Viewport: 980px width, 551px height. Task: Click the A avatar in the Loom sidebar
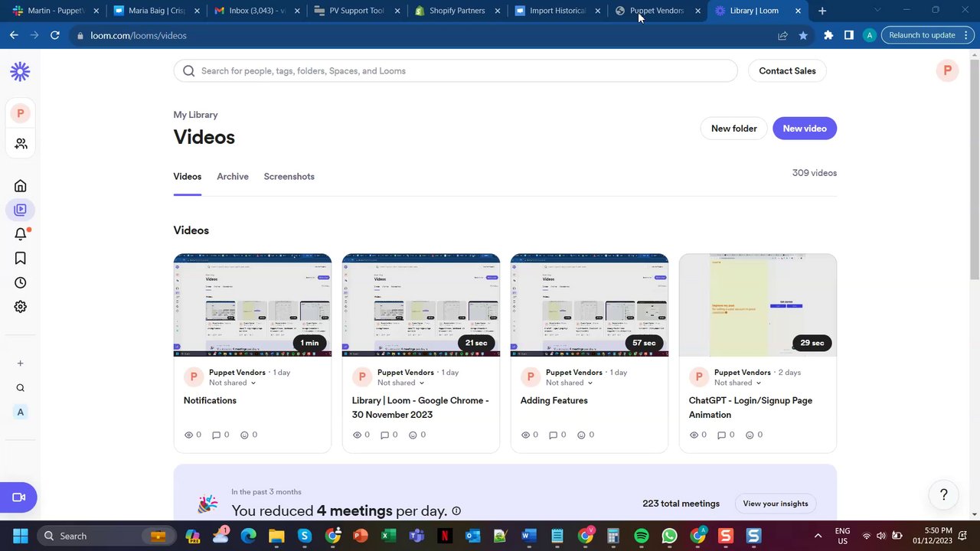coord(21,412)
